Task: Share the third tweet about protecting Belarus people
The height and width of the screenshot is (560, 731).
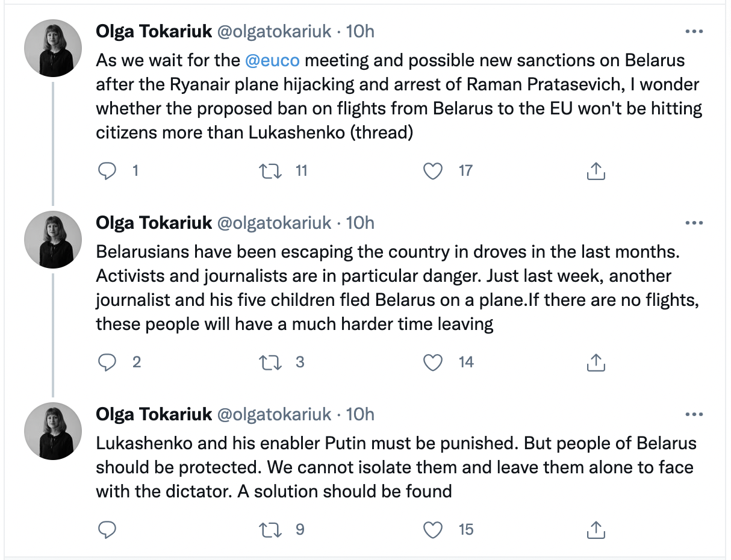Action: point(595,530)
